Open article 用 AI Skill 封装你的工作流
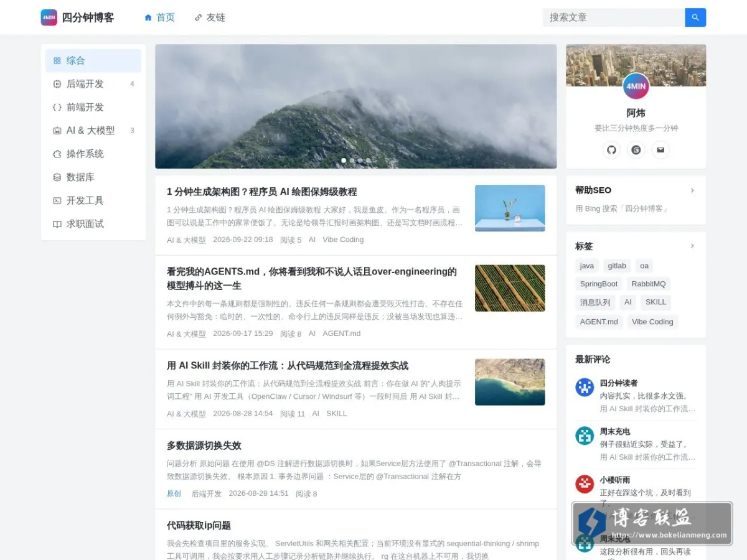747x560 pixels. [x=288, y=365]
